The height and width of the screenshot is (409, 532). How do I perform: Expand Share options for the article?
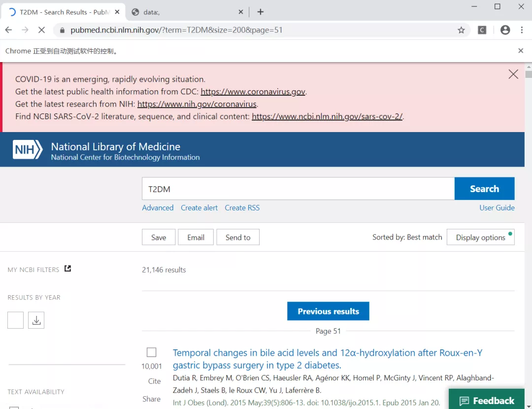coord(151,399)
